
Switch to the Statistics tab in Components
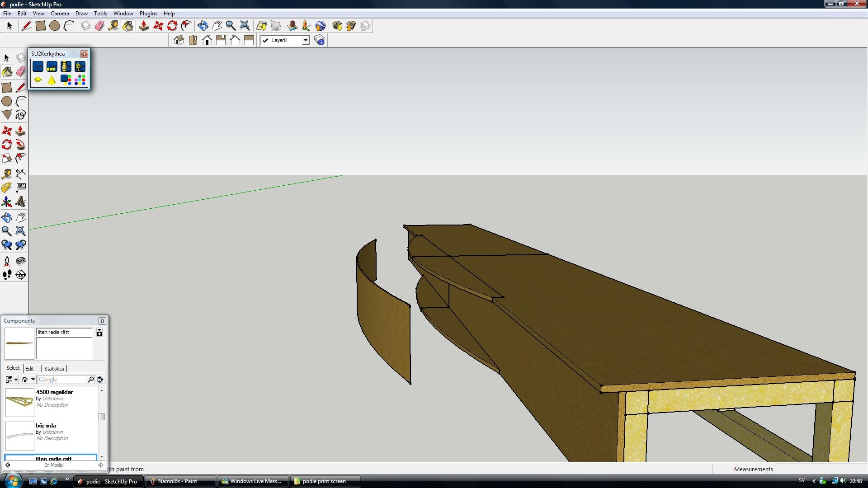click(54, 369)
